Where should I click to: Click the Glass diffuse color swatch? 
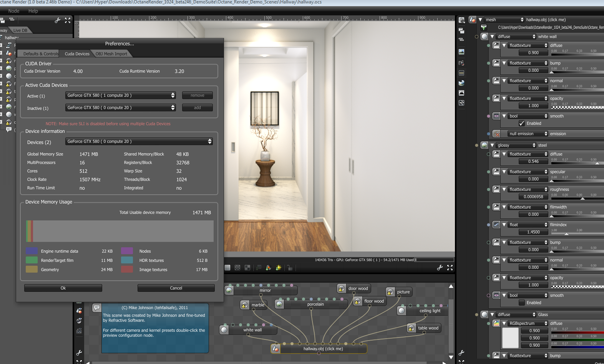[x=511, y=338]
